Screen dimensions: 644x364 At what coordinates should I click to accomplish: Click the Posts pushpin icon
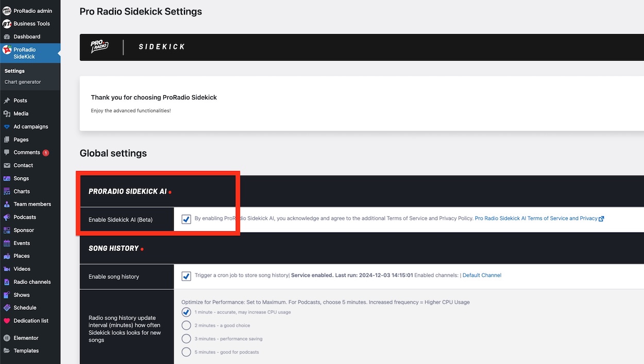(x=7, y=101)
